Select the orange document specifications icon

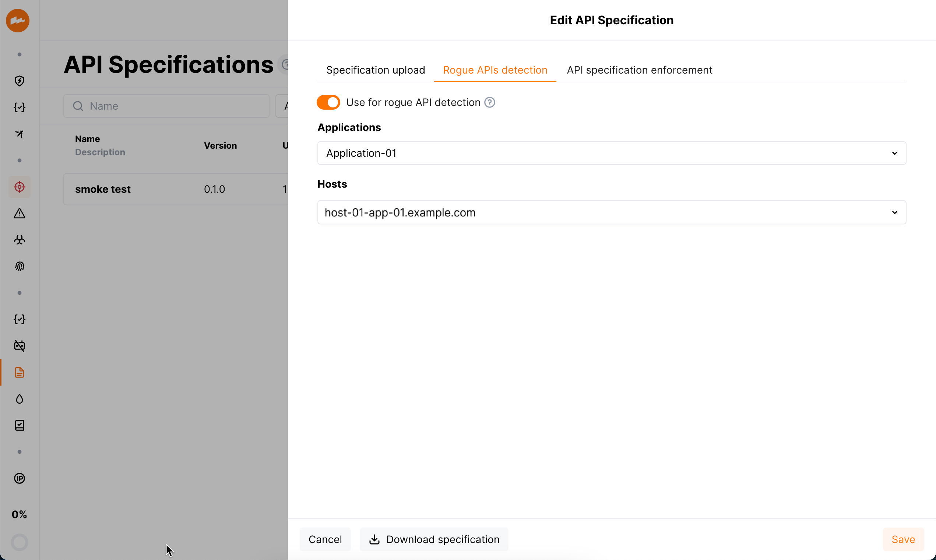[19, 372]
